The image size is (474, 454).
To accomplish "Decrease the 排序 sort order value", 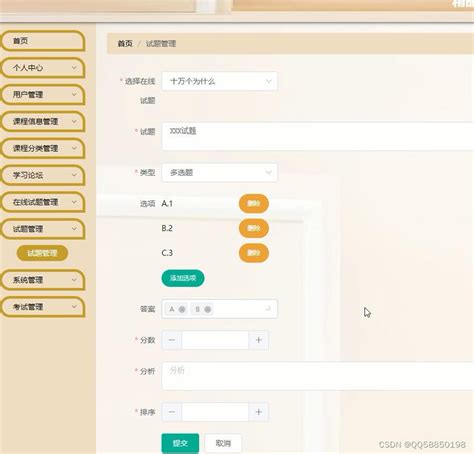I will (172, 412).
